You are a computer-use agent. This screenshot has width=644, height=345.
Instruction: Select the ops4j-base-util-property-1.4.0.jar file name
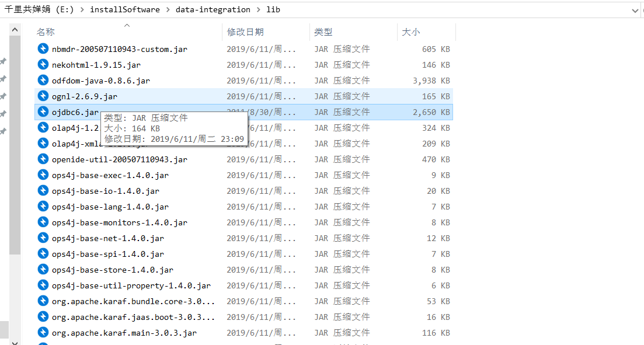tap(131, 285)
